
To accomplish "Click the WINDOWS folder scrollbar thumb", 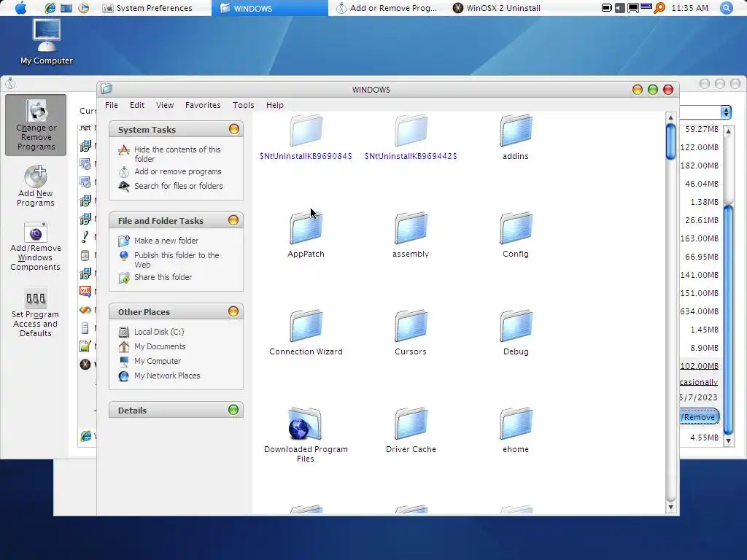I will (670, 141).
